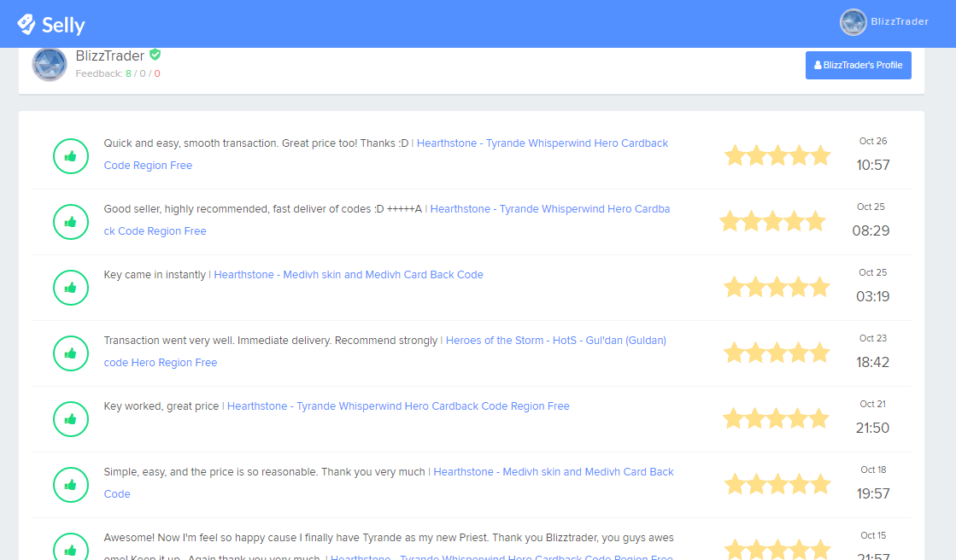The image size is (956, 560).
Task: Click the green verified badge beside BlizzTrader
Action: point(155,55)
